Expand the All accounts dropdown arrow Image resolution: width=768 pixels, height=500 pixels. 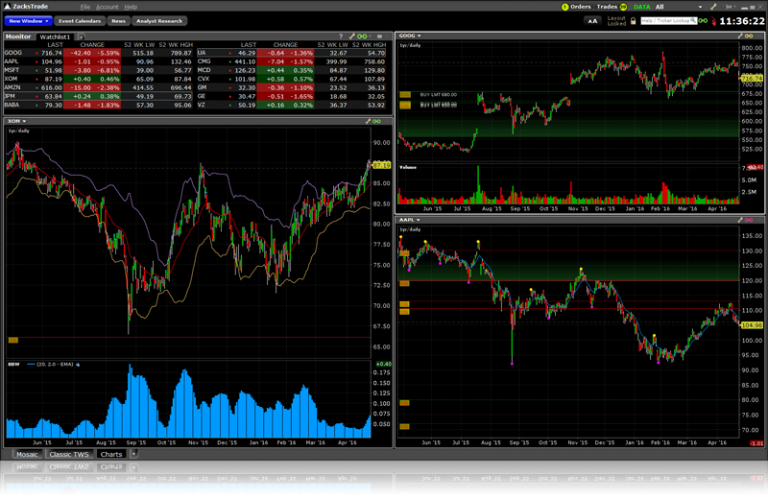click(700, 7)
